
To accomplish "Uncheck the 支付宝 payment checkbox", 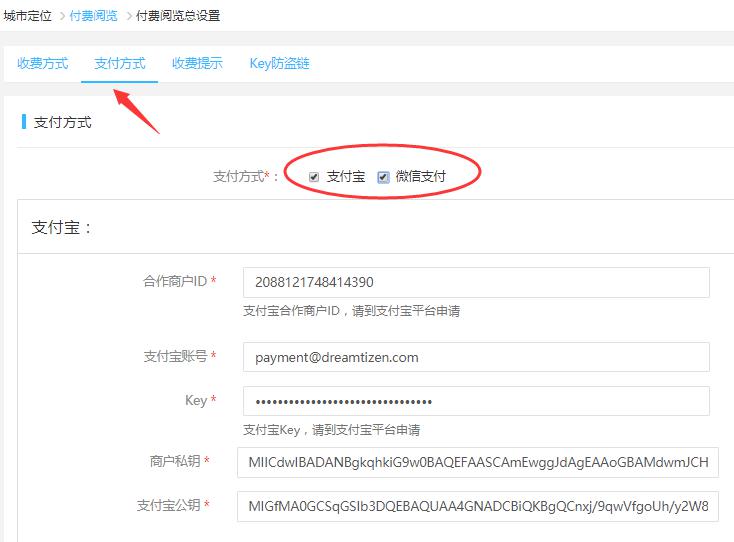I will coord(314,177).
